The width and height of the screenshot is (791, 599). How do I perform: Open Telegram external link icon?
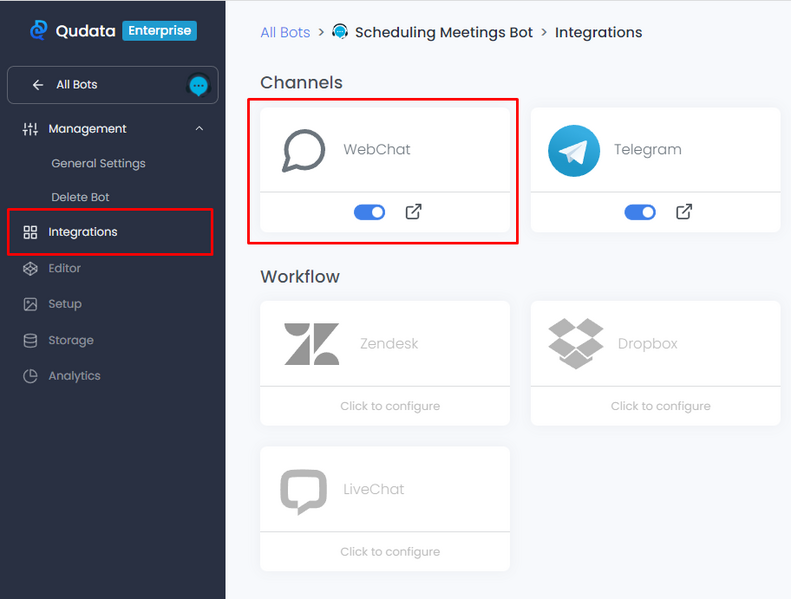(684, 212)
